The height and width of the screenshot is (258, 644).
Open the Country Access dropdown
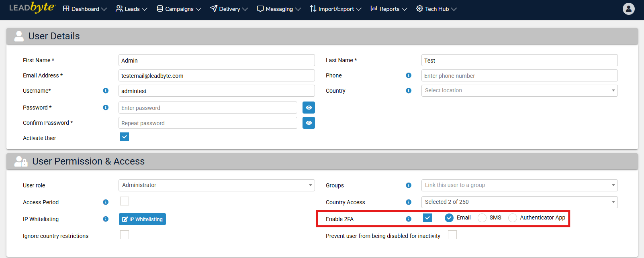point(519,202)
